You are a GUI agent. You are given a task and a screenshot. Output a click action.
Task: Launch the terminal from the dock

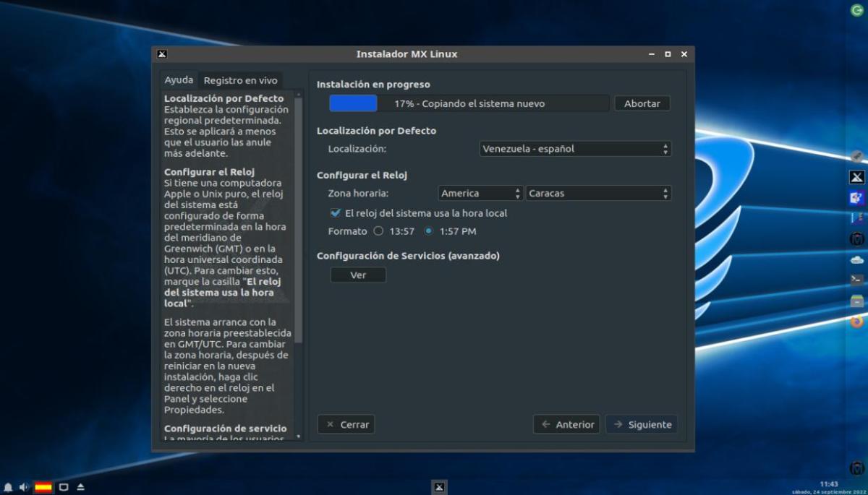point(856,280)
